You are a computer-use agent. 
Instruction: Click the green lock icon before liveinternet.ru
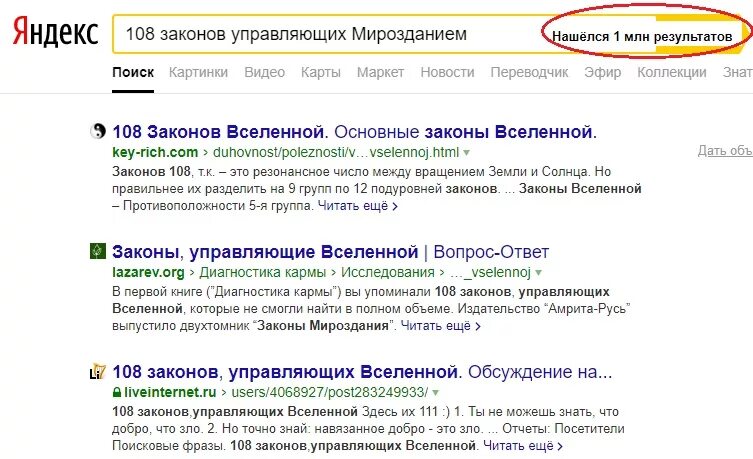click(x=117, y=392)
